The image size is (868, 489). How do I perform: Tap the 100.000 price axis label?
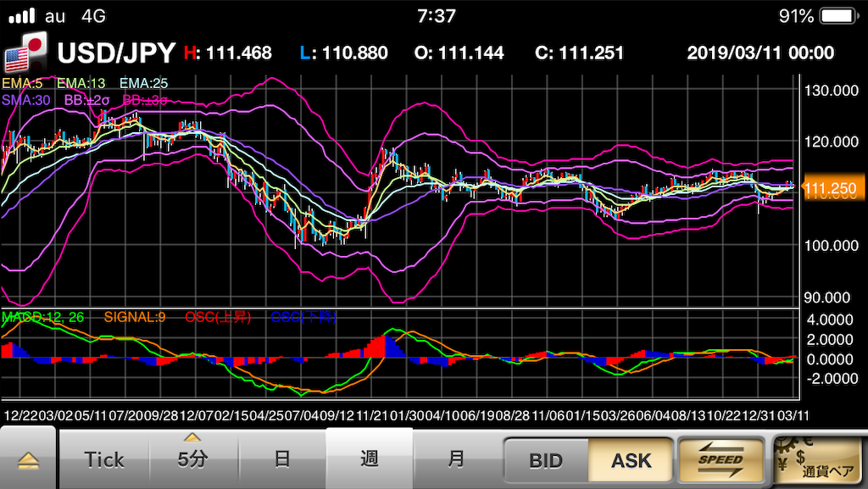click(831, 246)
